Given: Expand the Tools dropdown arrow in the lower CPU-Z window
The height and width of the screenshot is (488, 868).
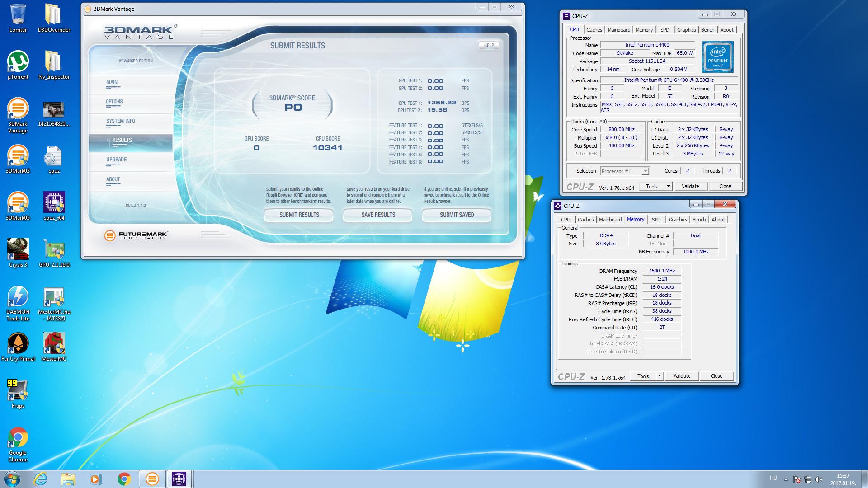Looking at the screenshot, I should click(660, 376).
